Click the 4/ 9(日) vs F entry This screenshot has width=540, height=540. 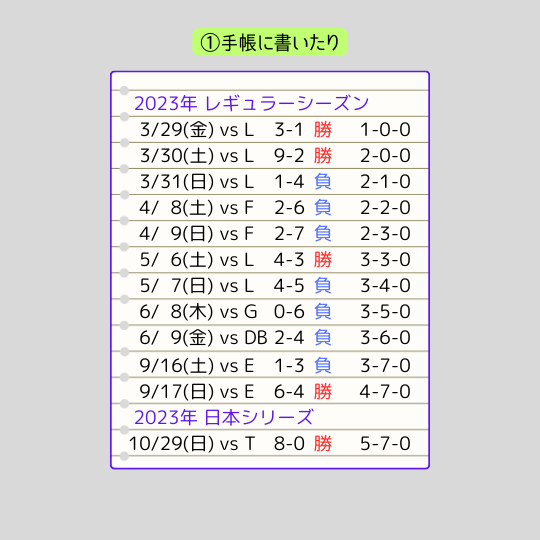point(197,234)
